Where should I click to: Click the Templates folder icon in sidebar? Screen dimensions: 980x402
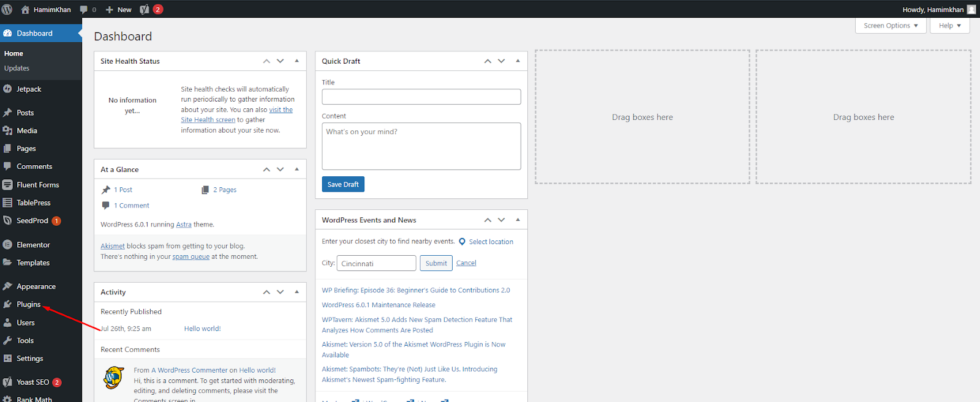click(7, 262)
